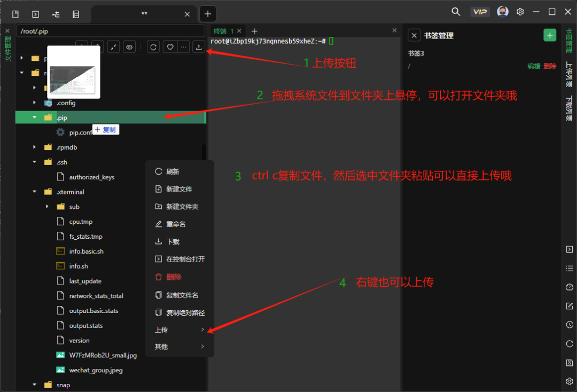Screen dimensions: 577x392
Task: Open settings via the gear icon top right
Action: pyautogui.click(x=520, y=11)
